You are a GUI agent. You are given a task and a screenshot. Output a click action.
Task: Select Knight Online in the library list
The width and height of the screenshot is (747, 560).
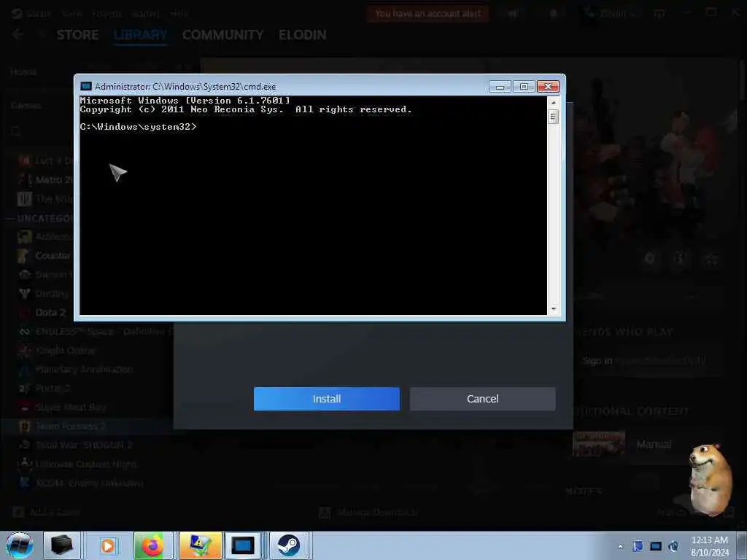pos(57,351)
